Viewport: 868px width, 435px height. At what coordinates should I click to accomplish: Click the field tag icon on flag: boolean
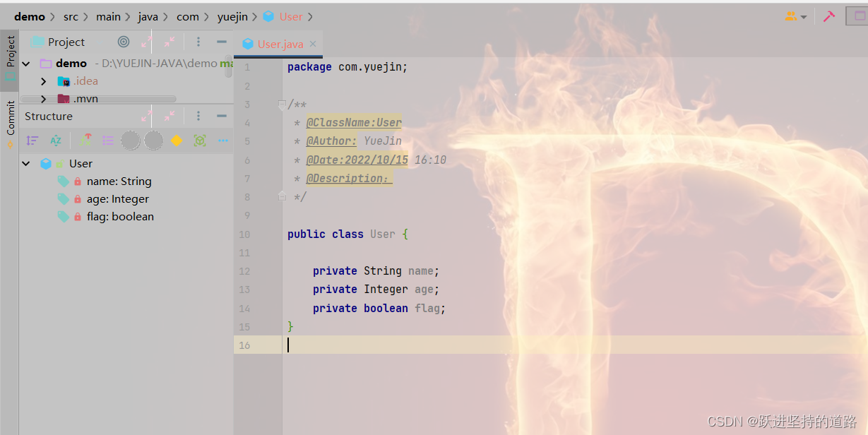(x=63, y=217)
